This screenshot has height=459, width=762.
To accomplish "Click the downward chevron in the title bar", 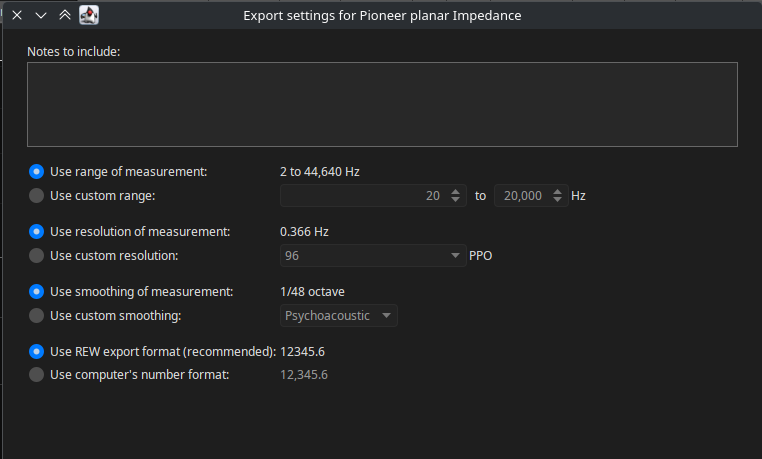I will pyautogui.click(x=41, y=16).
